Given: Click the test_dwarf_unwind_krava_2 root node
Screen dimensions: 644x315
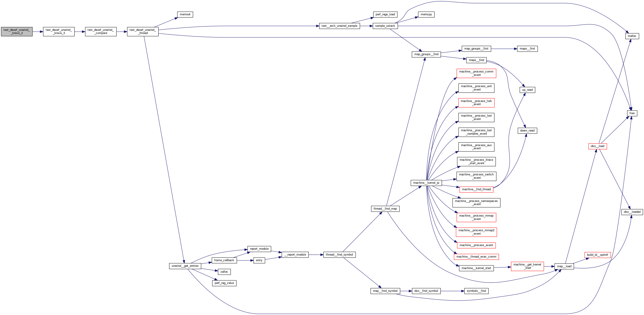Looking at the screenshot, I should 16,32.
